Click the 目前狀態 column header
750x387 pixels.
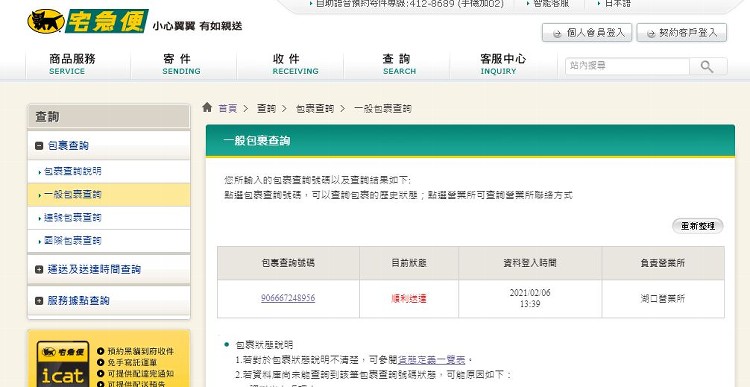coord(408,263)
